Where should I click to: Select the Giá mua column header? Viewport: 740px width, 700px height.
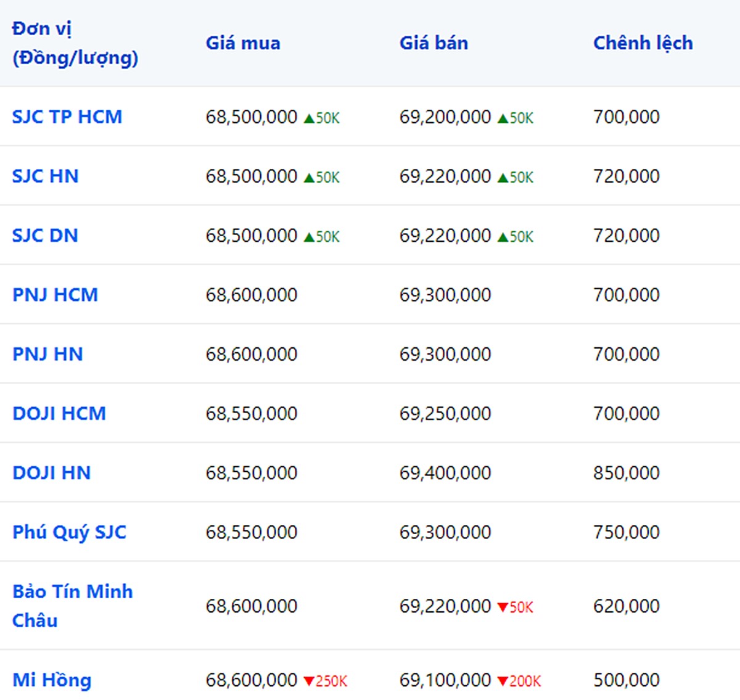(x=243, y=43)
